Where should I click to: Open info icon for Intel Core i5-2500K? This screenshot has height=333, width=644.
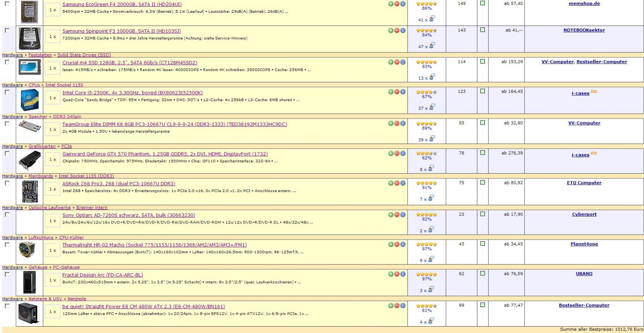[403, 92]
